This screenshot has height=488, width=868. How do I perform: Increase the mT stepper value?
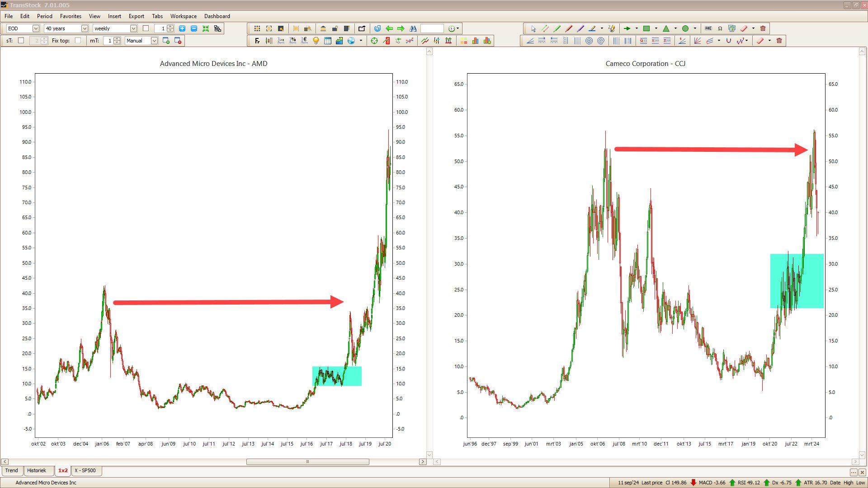tap(117, 39)
